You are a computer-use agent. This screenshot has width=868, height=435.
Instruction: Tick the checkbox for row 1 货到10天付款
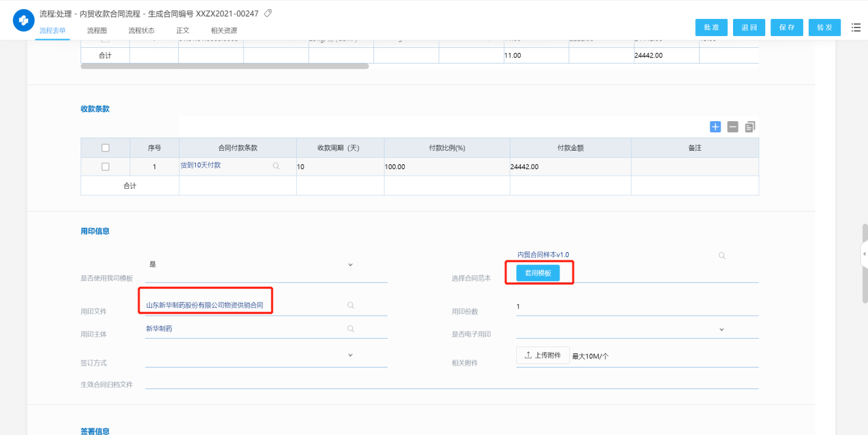point(105,167)
